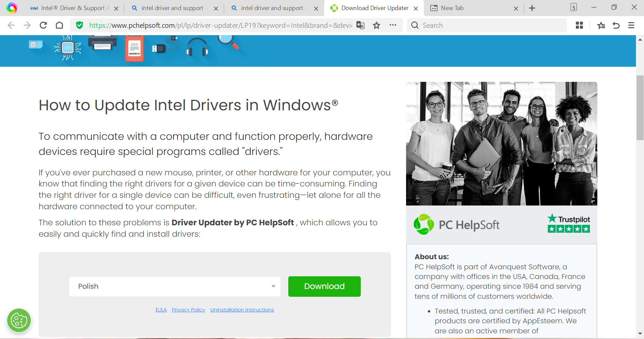Open the browser home page
Viewport: 644px width, 339px height.
tap(59, 25)
